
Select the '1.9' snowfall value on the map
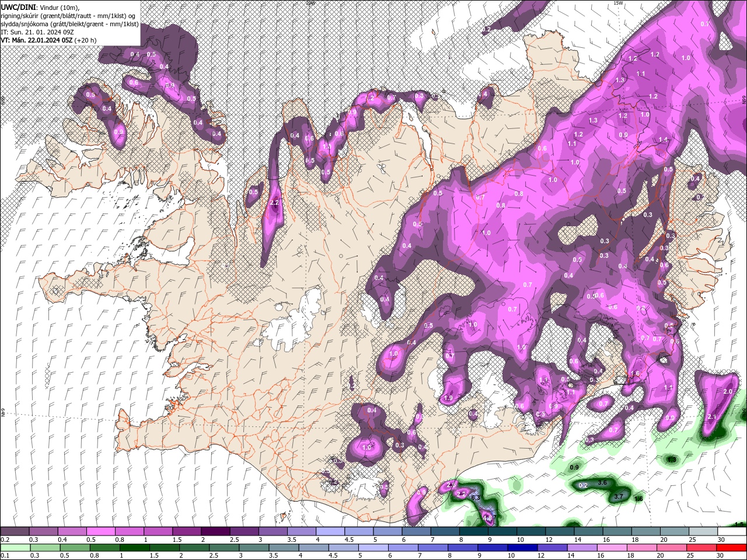[x=448, y=398]
